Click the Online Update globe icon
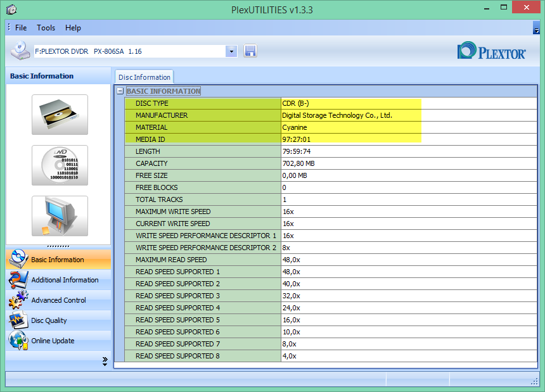This screenshot has width=545, height=392. [18, 340]
